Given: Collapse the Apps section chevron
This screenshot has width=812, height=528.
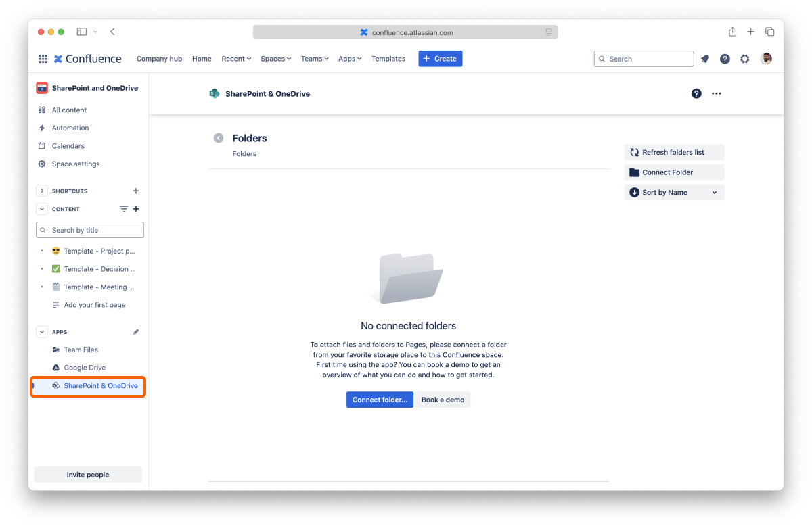Looking at the screenshot, I should [42, 332].
